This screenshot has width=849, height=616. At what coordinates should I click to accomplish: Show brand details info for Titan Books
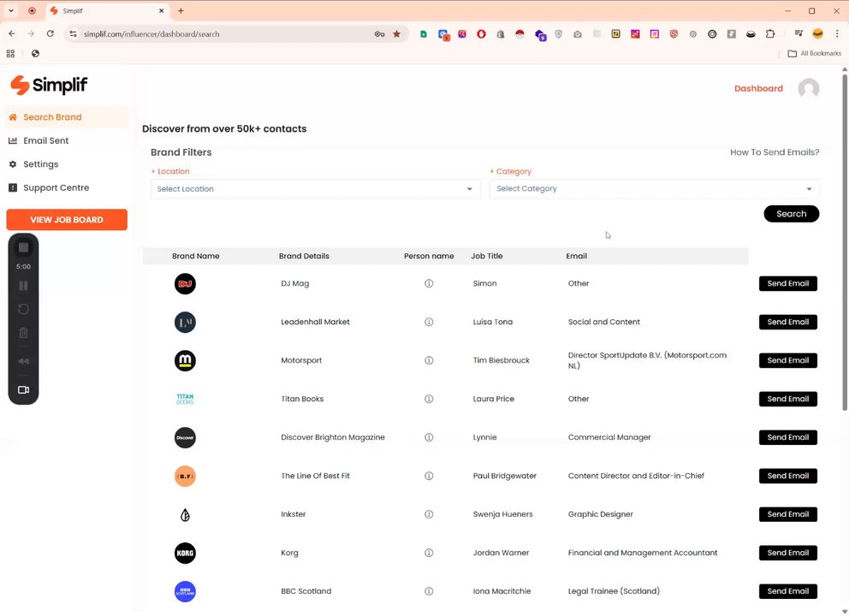tap(429, 399)
